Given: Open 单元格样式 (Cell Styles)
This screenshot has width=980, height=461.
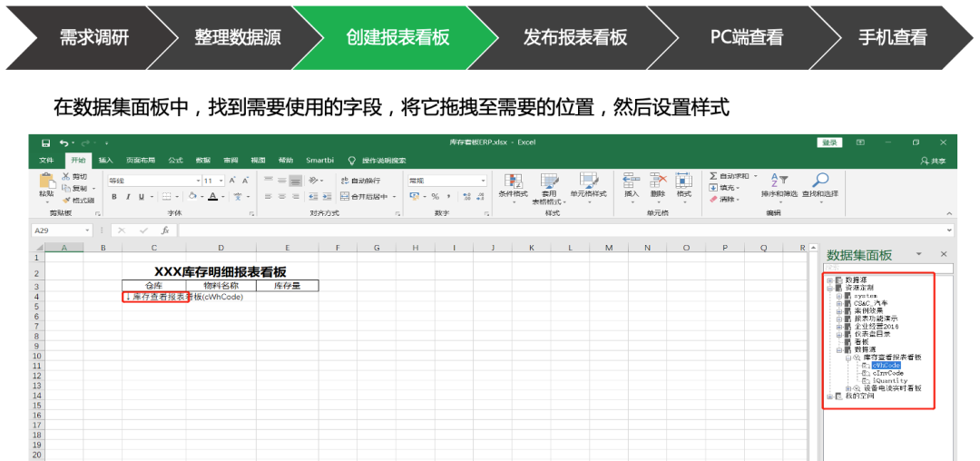Looking at the screenshot, I should 588,186.
